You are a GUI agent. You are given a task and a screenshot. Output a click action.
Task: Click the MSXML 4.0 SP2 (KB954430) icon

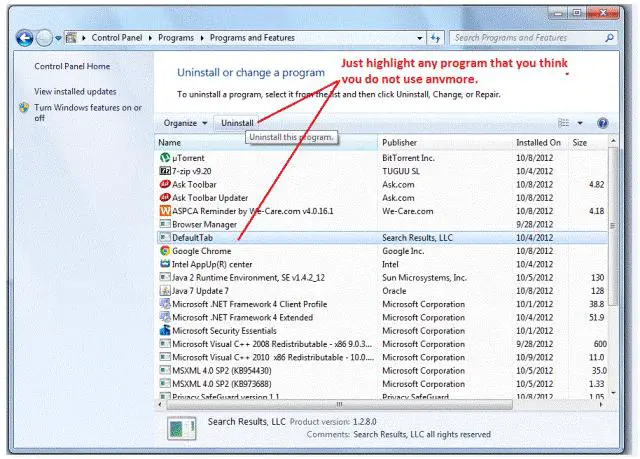point(165,370)
